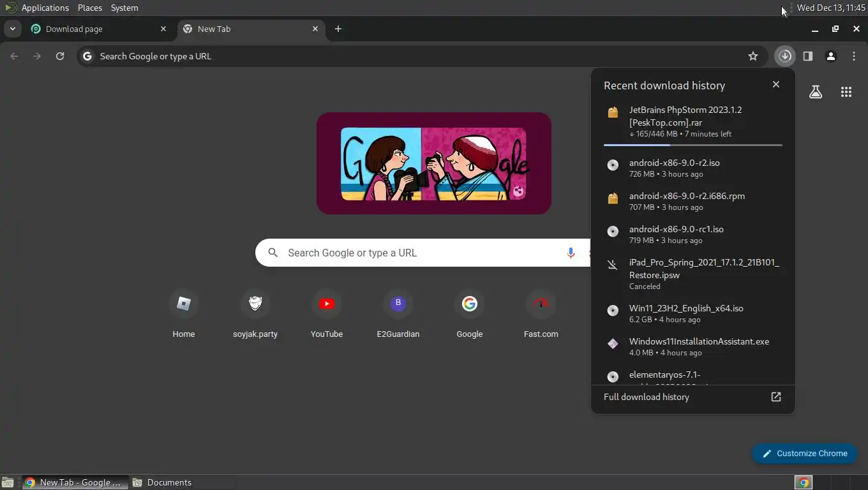
Task: Click the PhpStorm download progress bar
Action: (x=693, y=145)
